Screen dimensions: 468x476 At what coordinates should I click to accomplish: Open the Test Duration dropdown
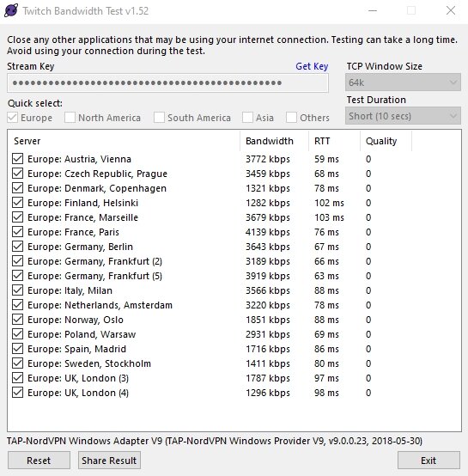(403, 116)
